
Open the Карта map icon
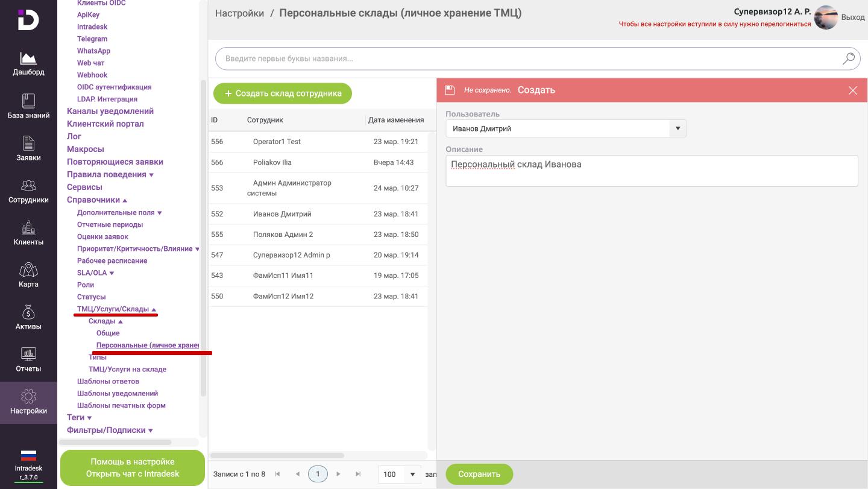pyautogui.click(x=28, y=270)
